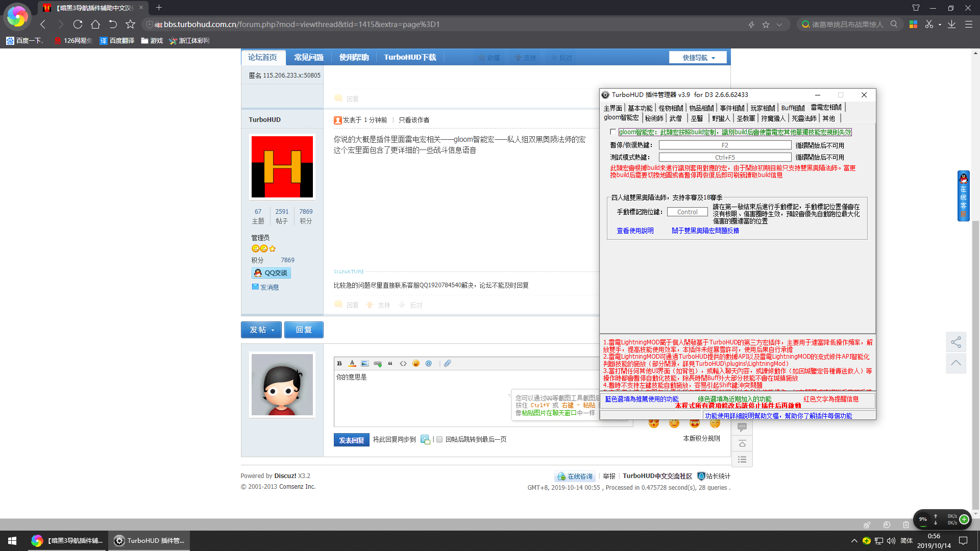Viewport: 980px width, 551px height.
Task: Click the share icon on right sidebar
Action: coord(956,342)
